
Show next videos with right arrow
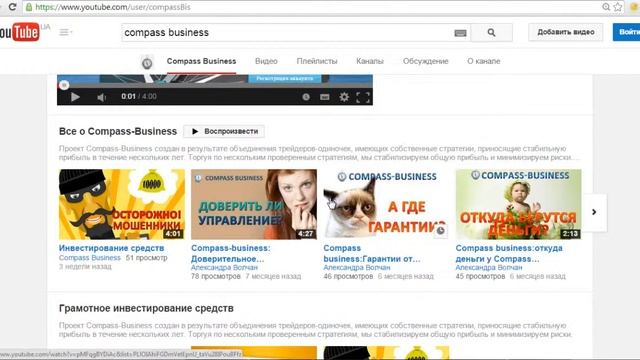[x=594, y=212]
